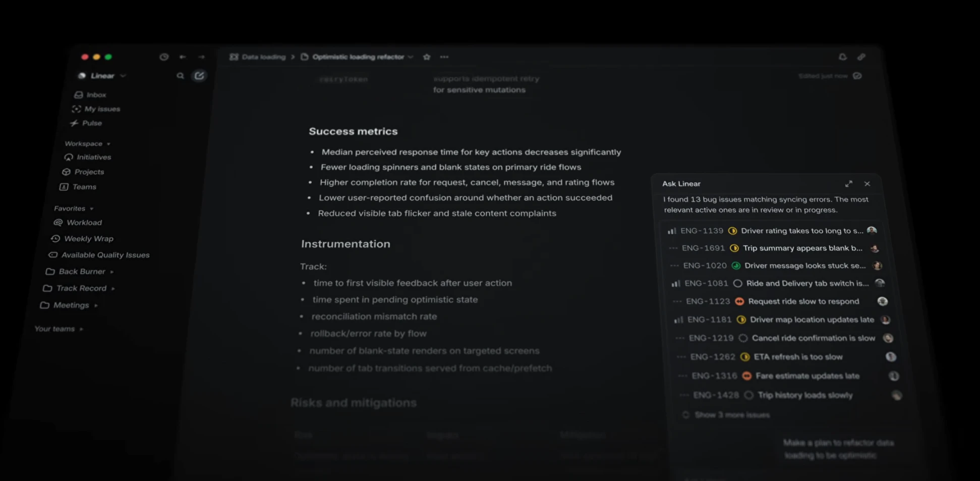980x481 pixels.
Task: Close the Ask Linear panel
Action: pos(867,184)
